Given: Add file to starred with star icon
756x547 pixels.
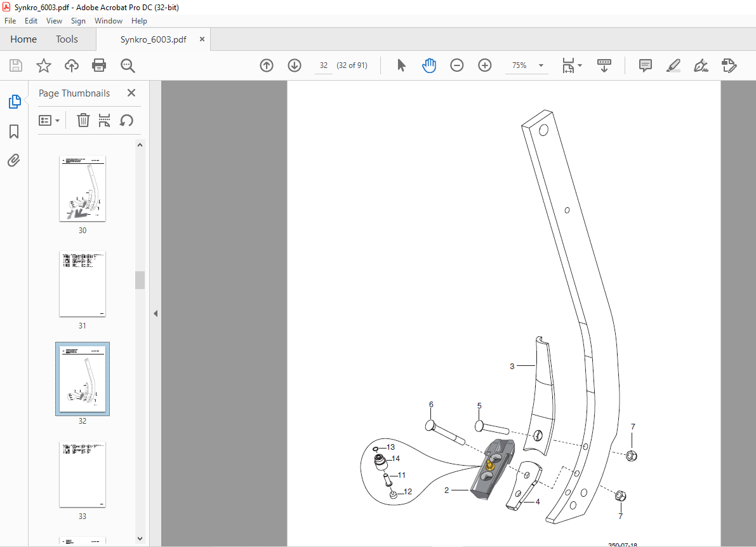Looking at the screenshot, I should (x=44, y=65).
